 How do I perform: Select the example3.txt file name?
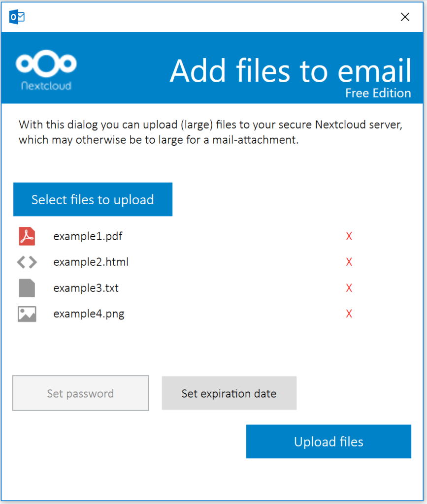[86, 288]
